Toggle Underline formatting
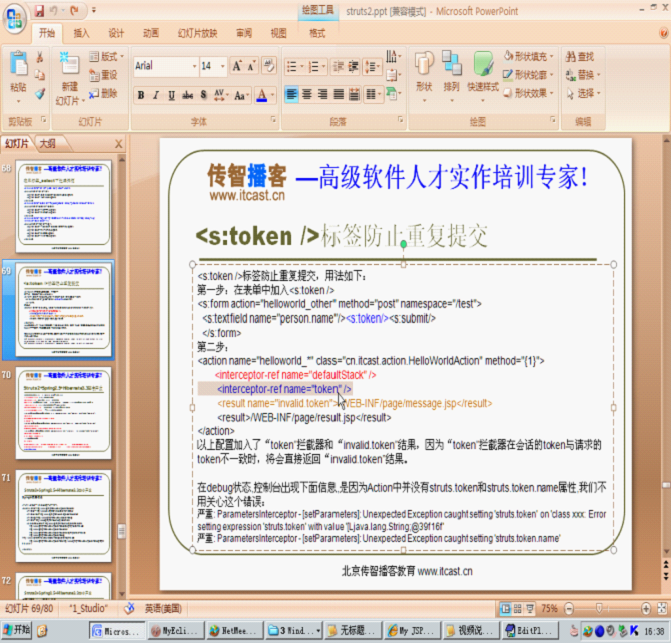 click(x=172, y=95)
